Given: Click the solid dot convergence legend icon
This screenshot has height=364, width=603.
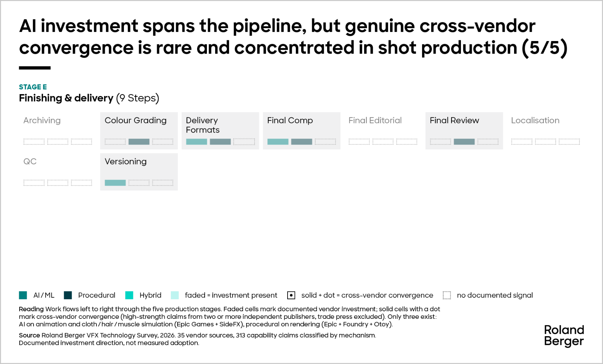Looking at the screenshot, I should 291,295.
